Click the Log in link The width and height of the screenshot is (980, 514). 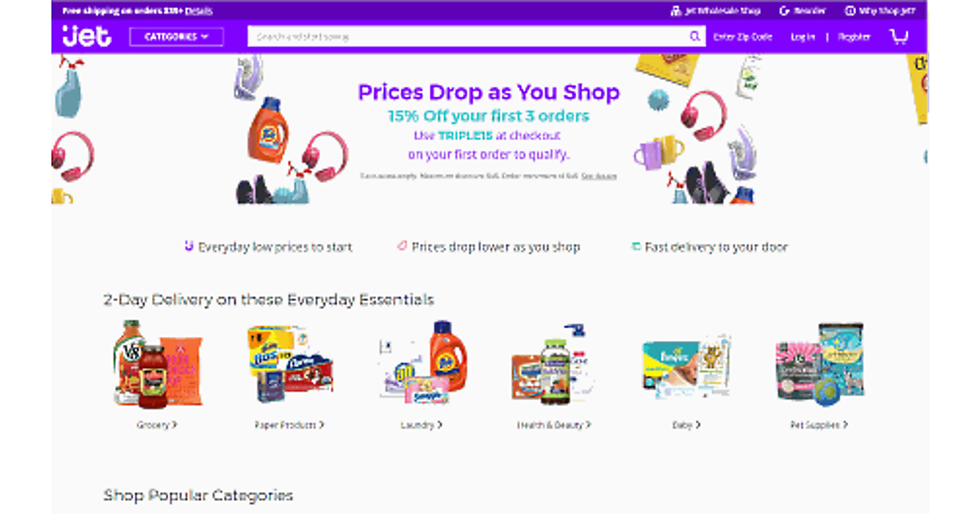(x=803, y=37)
